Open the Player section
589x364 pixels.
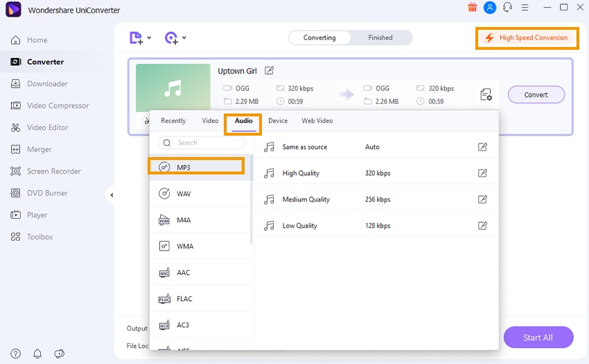tap(29, 215)
